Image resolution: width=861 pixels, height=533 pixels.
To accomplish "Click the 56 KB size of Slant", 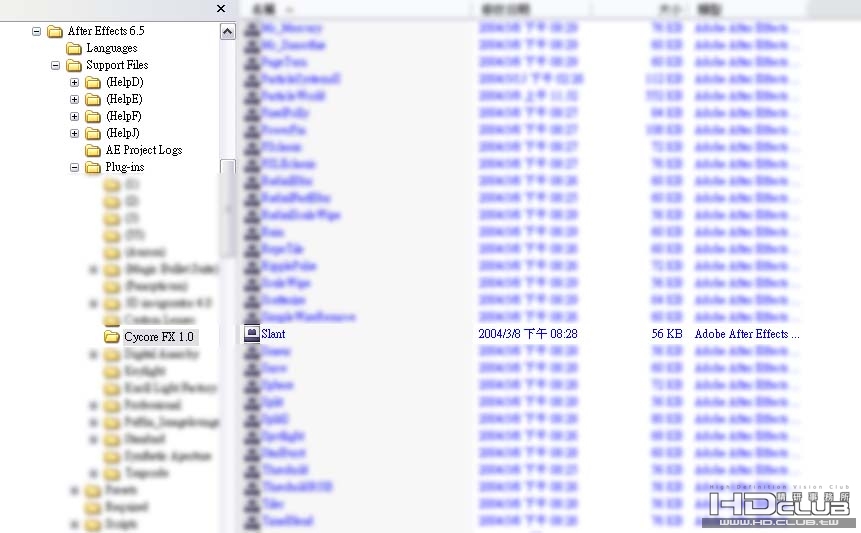I will pyautogui.click(x=667, y=334).
